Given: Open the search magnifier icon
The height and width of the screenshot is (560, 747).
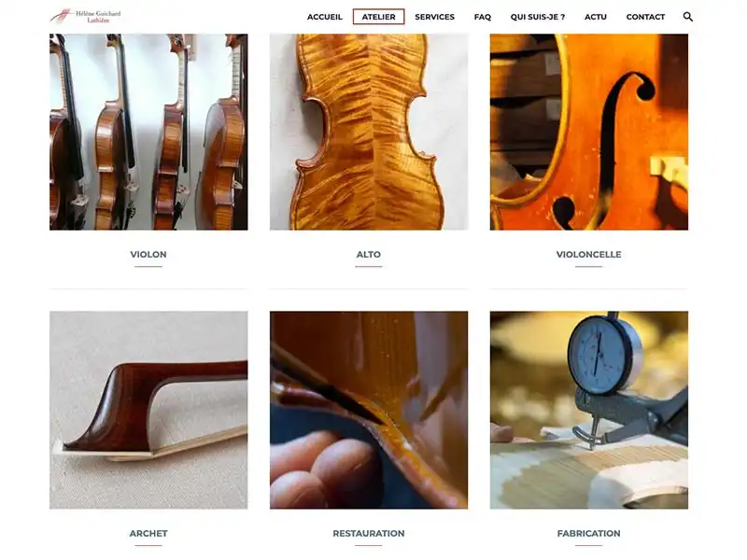Looking at the screenshot, I should click(687, 17).
